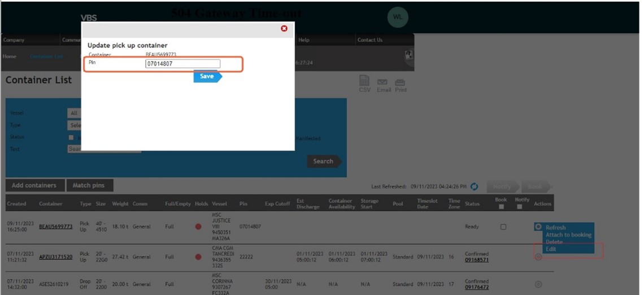Click the blue refresh icon beside Last Refreshed
Screen dimensions: 644x295
tap(475, 187)
